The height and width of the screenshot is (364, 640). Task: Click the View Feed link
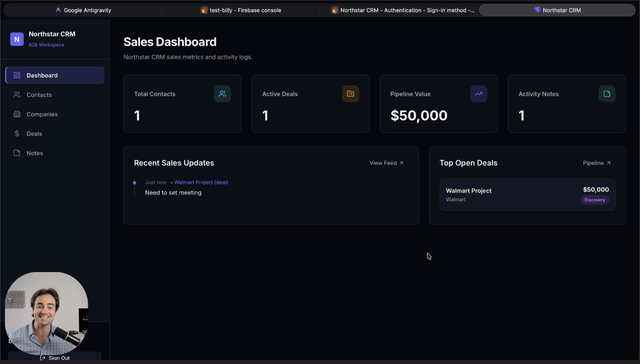[x=386, y=163]
